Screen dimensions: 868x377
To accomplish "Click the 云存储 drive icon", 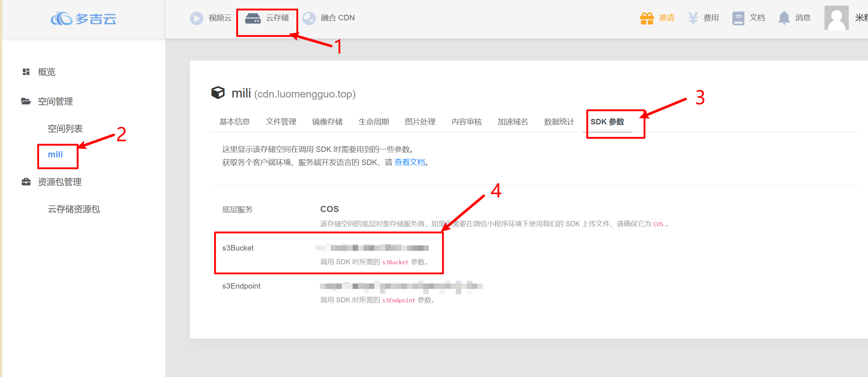I will click(253, 18).
